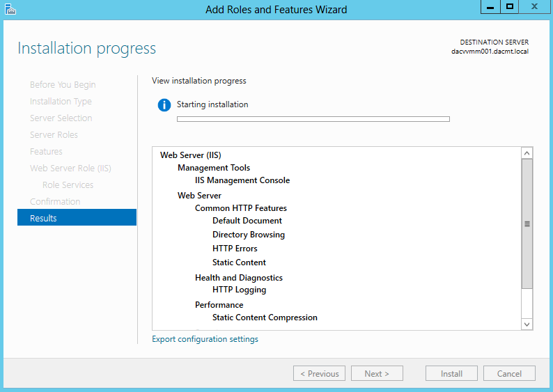This screenshot has width=553, height=392.
Task: Select the Web Server (IIS) entry
Action: [190, 155]
